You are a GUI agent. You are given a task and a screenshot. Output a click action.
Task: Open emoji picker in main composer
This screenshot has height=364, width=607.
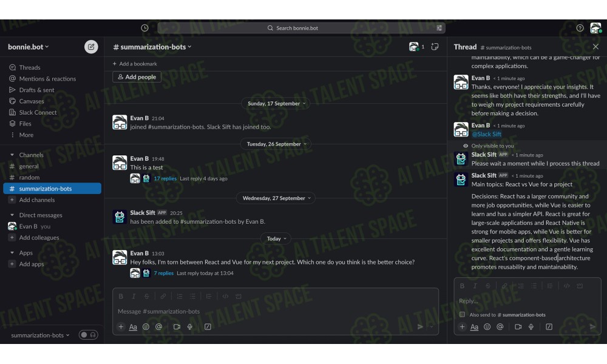146,327
